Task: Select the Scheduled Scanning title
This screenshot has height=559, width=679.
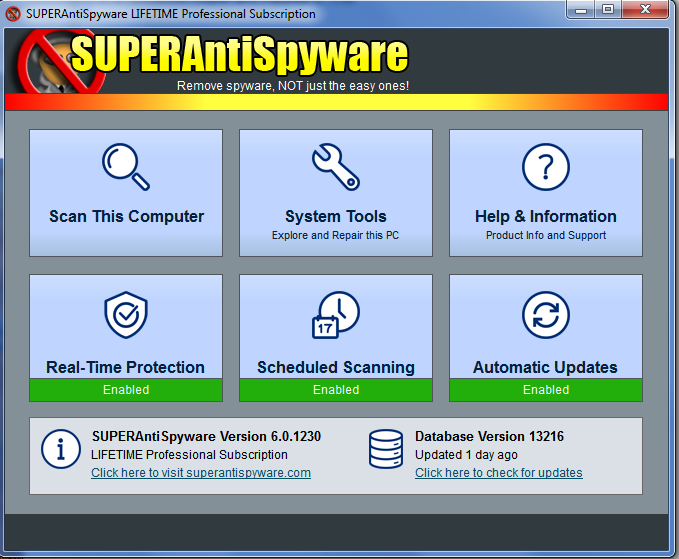Action: [x=336, y=367]
